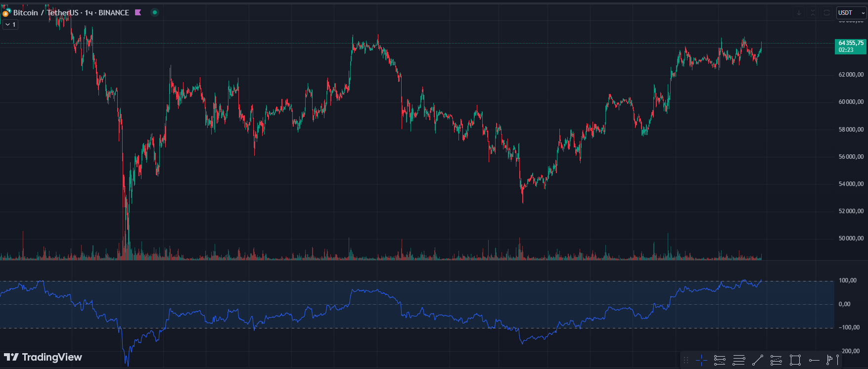Click the 60 000,00 price axis label

click(851, 102)
